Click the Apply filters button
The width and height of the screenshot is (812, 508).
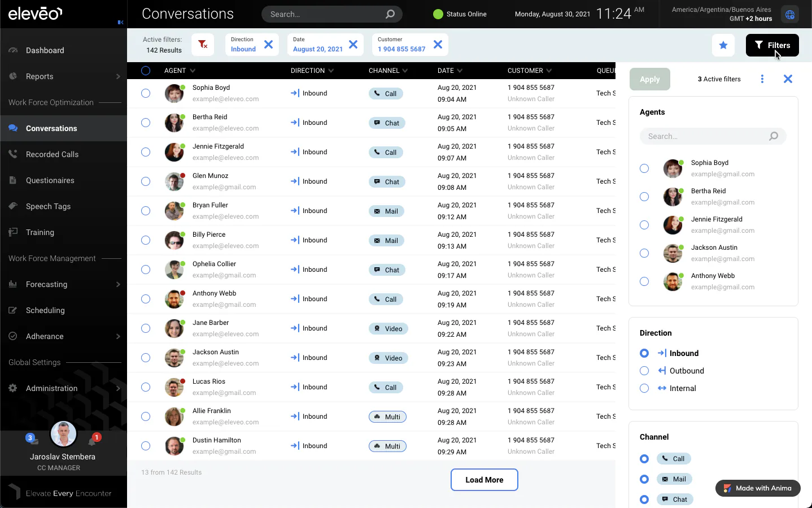(650, 79)
